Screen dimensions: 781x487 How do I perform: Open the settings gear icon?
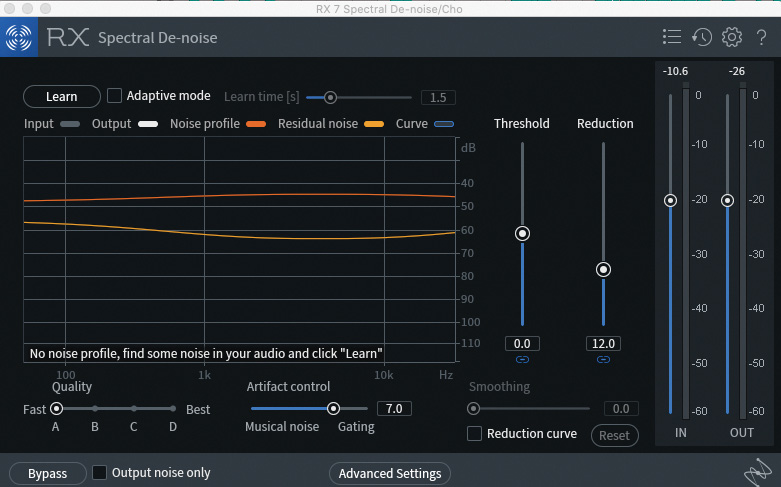[732, 37]
